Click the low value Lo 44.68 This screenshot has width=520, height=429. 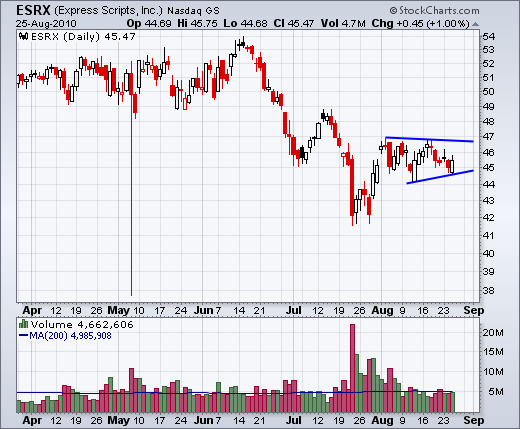[x=245, y=24]
